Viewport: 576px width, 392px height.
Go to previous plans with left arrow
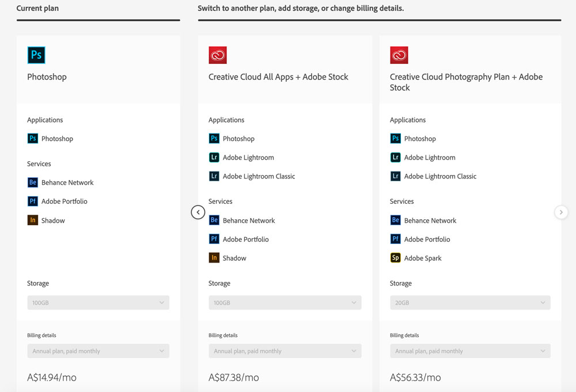198,212
